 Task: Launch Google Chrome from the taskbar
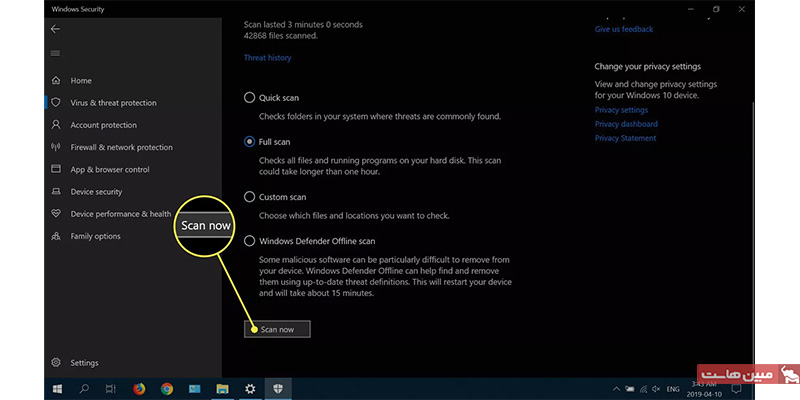[166, 389]
